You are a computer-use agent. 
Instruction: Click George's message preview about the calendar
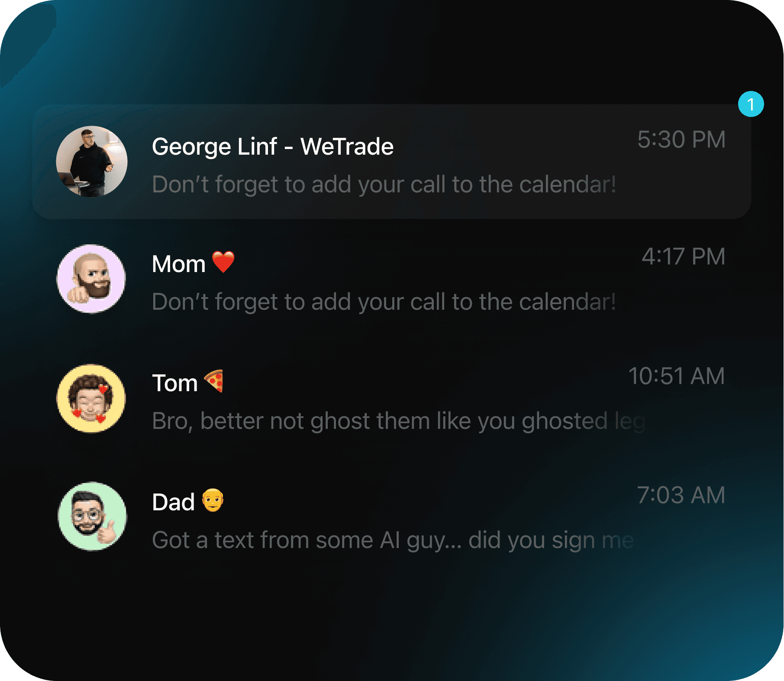(384, 185)
